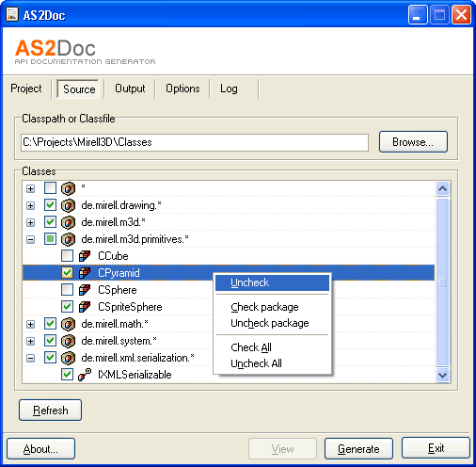476x467 pixels.
Task: Select the IXMLSerializable tree row label
Action: click(x=135, y=375)
